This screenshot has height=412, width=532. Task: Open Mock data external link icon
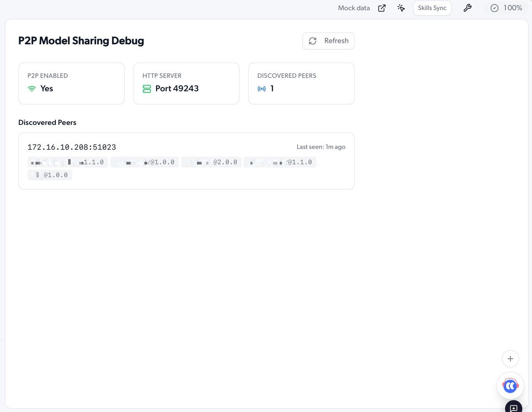382,8
